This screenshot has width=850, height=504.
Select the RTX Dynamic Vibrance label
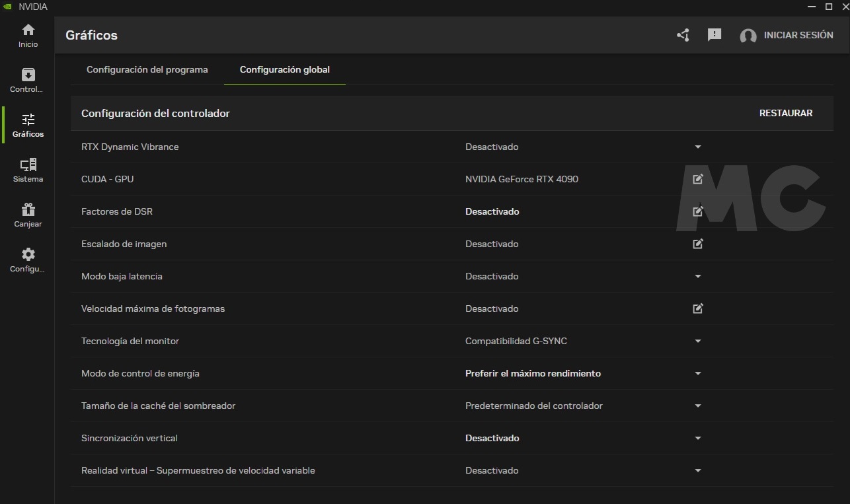coord(130,147)
